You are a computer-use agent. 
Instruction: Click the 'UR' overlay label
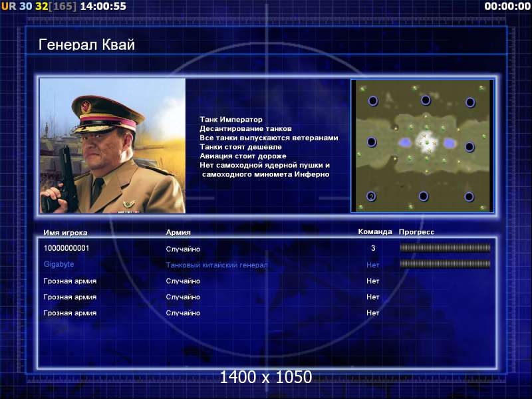click(x=9, y=6)
